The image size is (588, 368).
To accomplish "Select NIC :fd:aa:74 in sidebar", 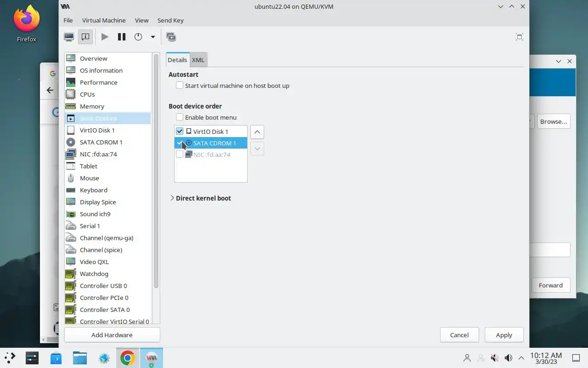I will click(107, 154).
